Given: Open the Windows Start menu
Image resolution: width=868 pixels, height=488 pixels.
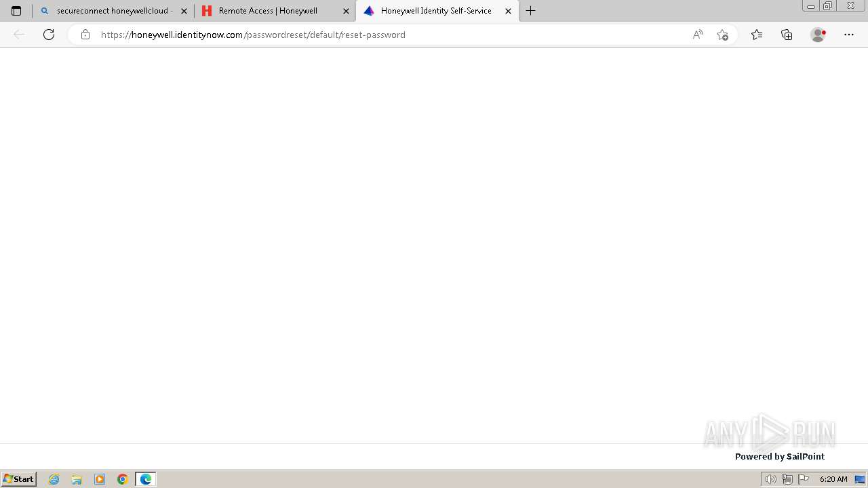Looking at the screenshot, I should (x=19, y=479).
